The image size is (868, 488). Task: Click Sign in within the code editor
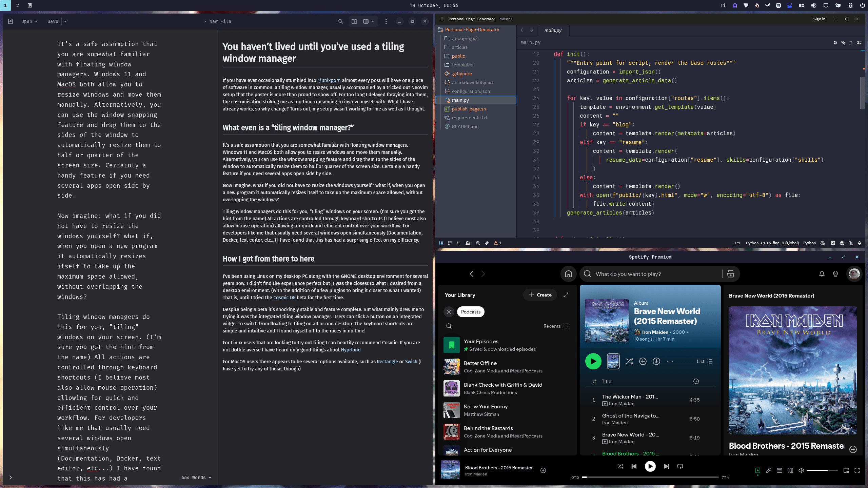[x=820, y=19]
